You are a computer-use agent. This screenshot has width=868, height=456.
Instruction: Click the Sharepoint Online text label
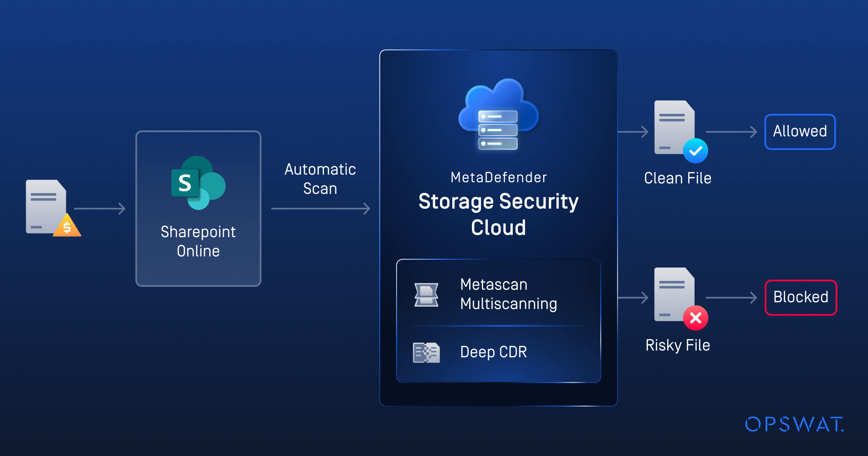click(x=198, y=241)
